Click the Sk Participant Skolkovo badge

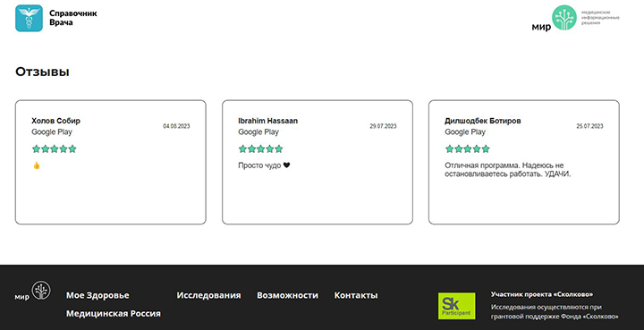(x=457, y=306)
